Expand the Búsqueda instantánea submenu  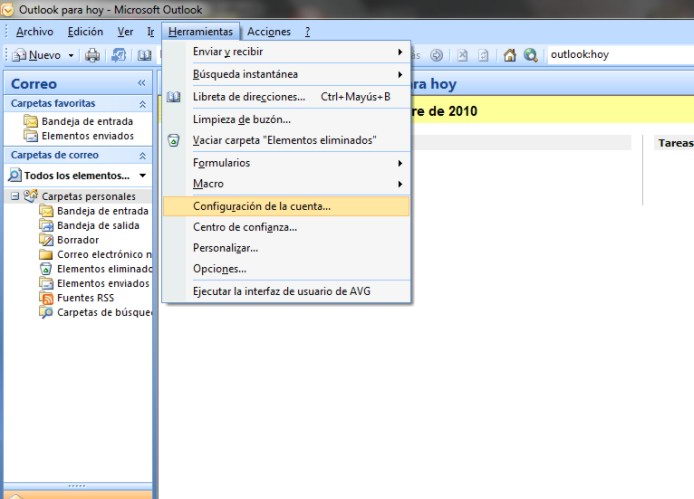[x=400, y=74]
